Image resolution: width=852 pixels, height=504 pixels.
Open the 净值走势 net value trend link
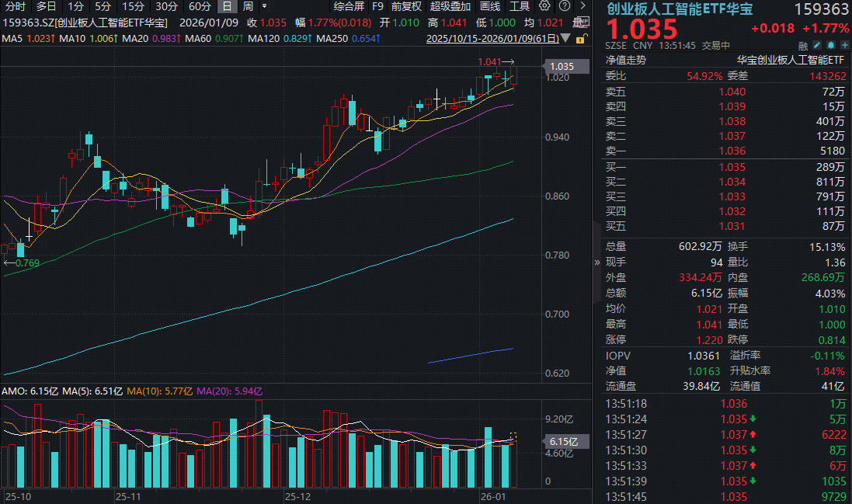[x=626, y=60]
